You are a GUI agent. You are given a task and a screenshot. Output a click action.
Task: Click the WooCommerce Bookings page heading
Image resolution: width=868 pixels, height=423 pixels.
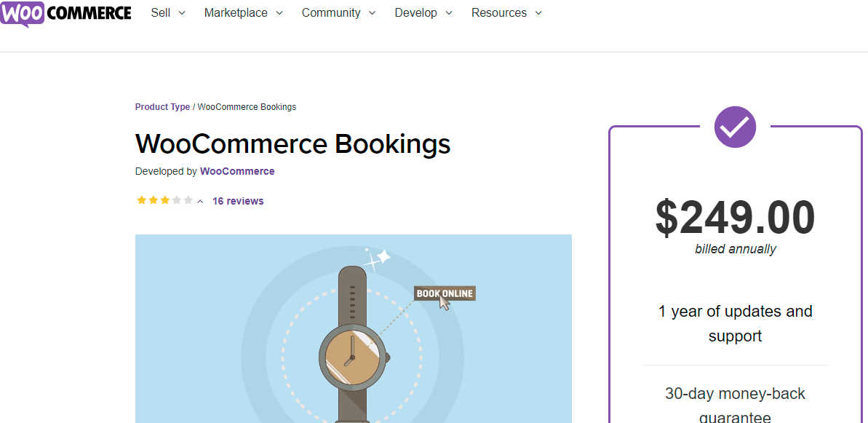pyautogui.click(x=292, y=144)
